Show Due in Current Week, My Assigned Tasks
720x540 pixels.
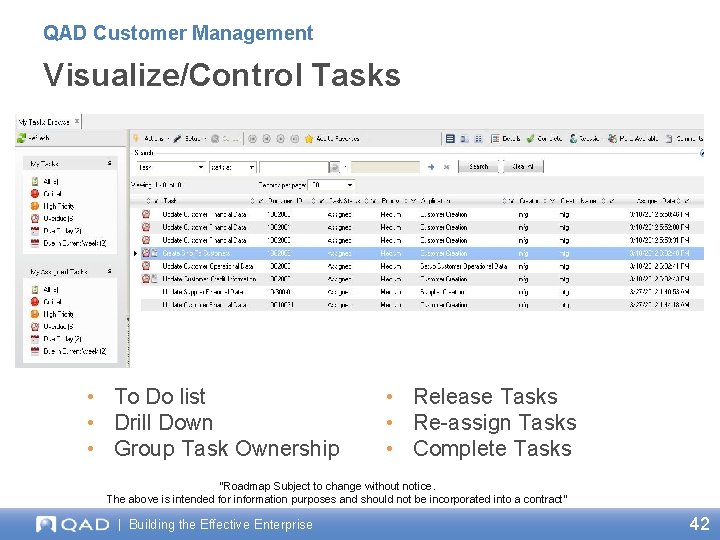click(68, 351)
